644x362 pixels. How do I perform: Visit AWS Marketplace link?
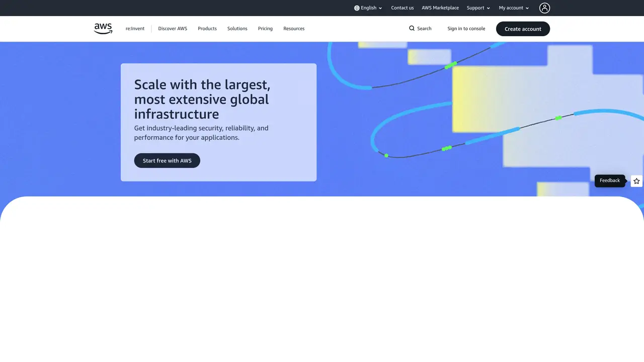pos(440,8)
